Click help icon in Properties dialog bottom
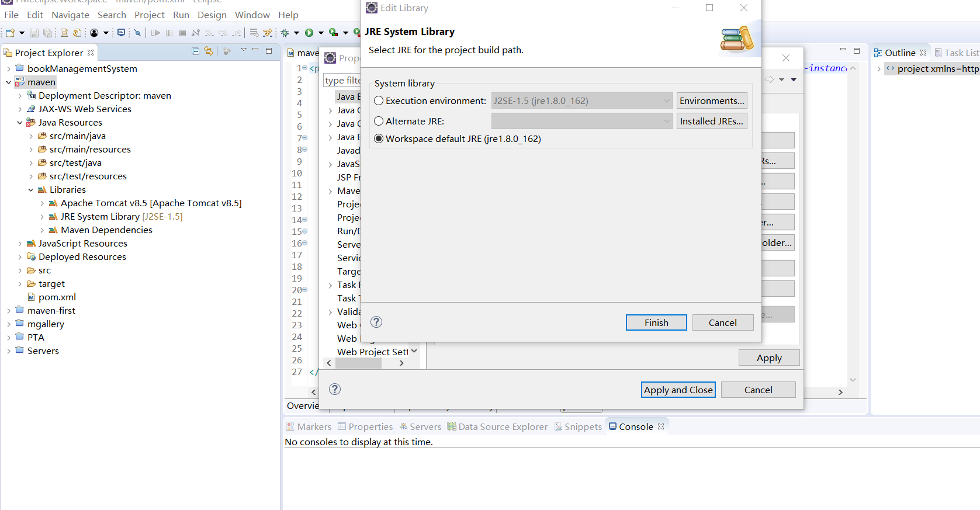This screenshot has width=980, height=510. click(x=335, y=389)
